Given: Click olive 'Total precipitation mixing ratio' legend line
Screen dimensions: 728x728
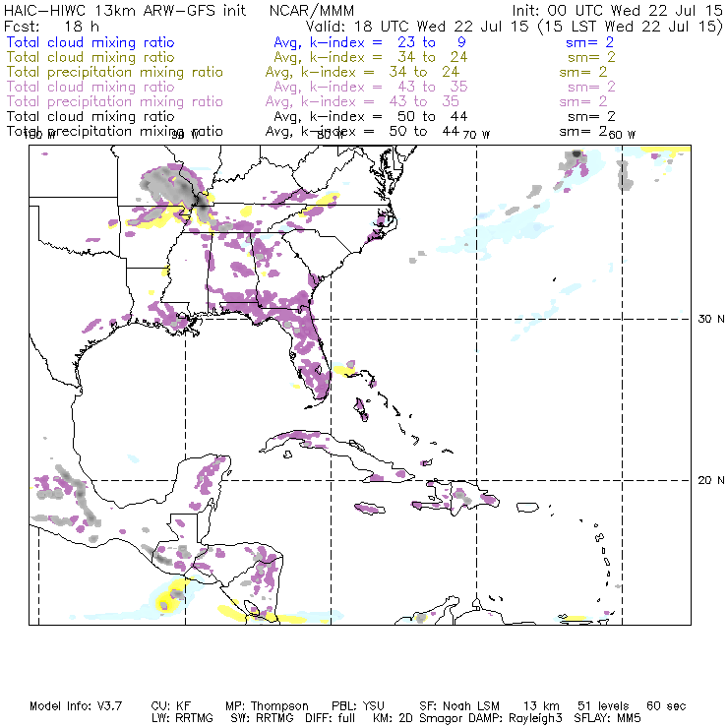Looking at the screenshot, I should (x=115, y=72).
